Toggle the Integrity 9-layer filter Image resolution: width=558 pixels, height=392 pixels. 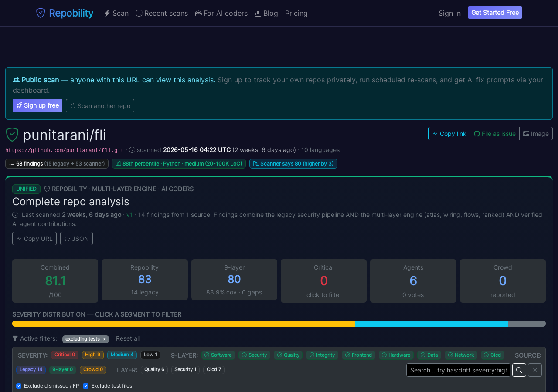[x=322, y=355]
